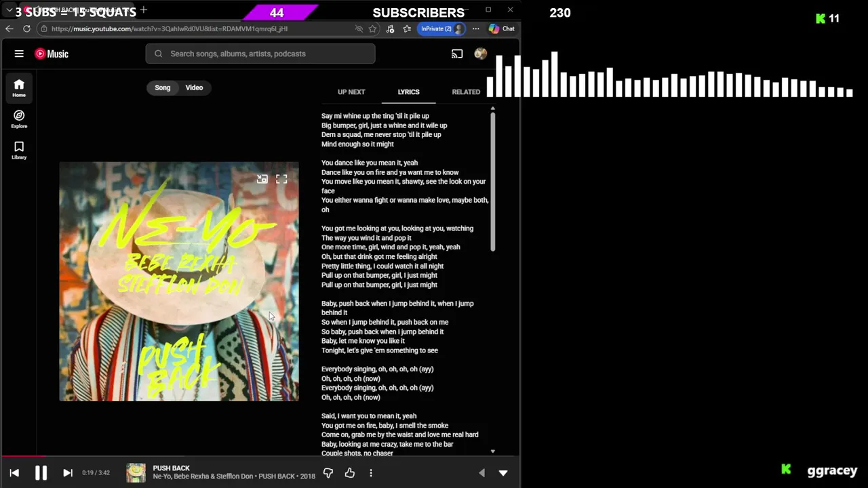This screenshot has height=488, width=868.
Task: Go to Home in the sidebar
Action: point(19,88)
